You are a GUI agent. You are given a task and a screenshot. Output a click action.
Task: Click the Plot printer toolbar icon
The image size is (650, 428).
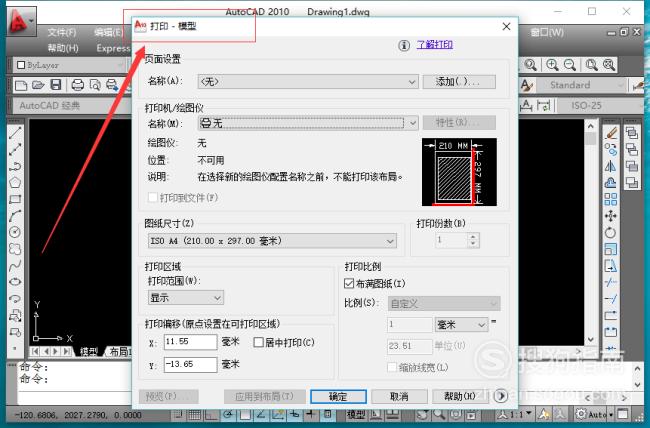78,85
